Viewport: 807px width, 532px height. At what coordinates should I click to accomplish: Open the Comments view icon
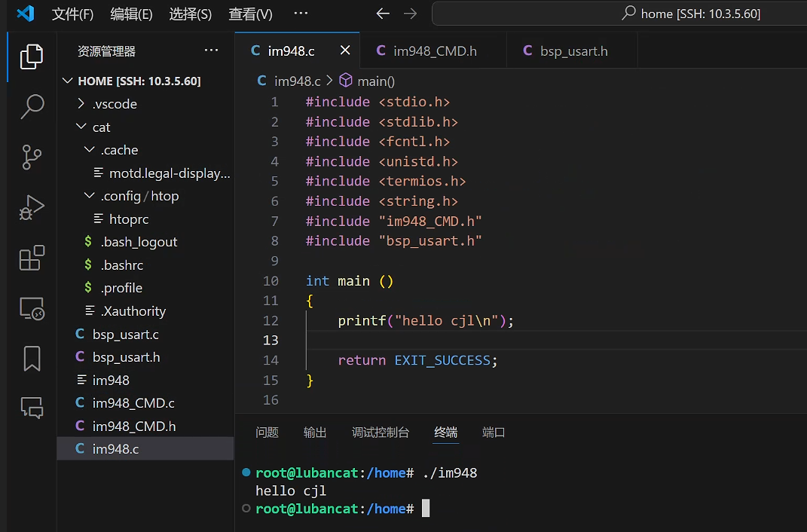click(31, 408)
